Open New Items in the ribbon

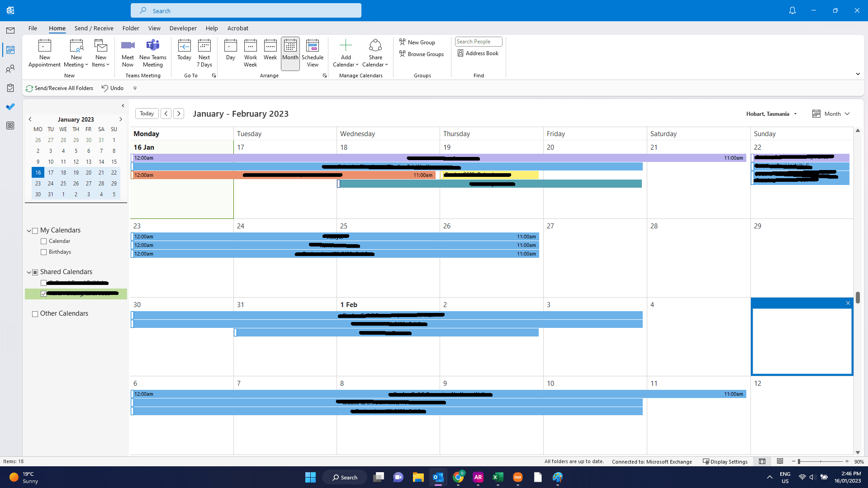[101, 53]
